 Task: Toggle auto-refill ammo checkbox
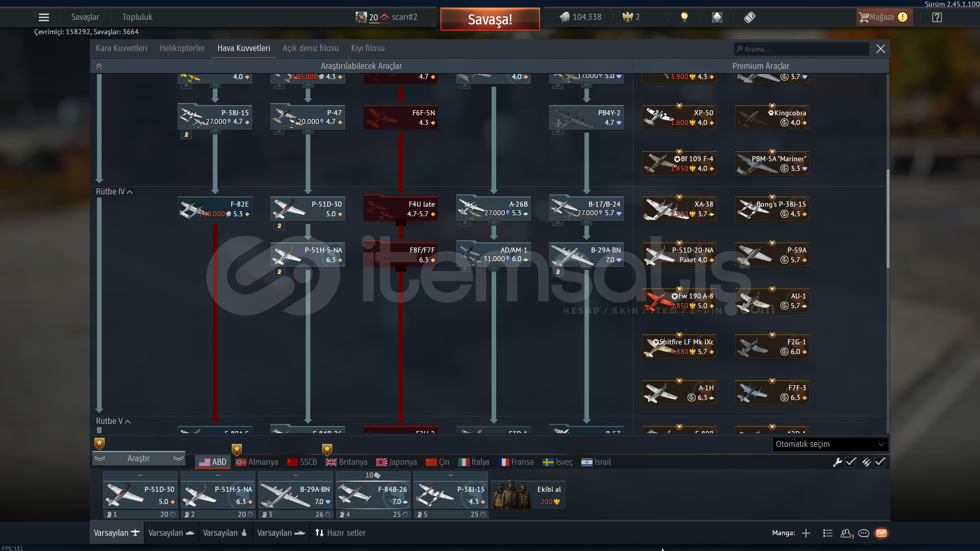tap(879, 462)
